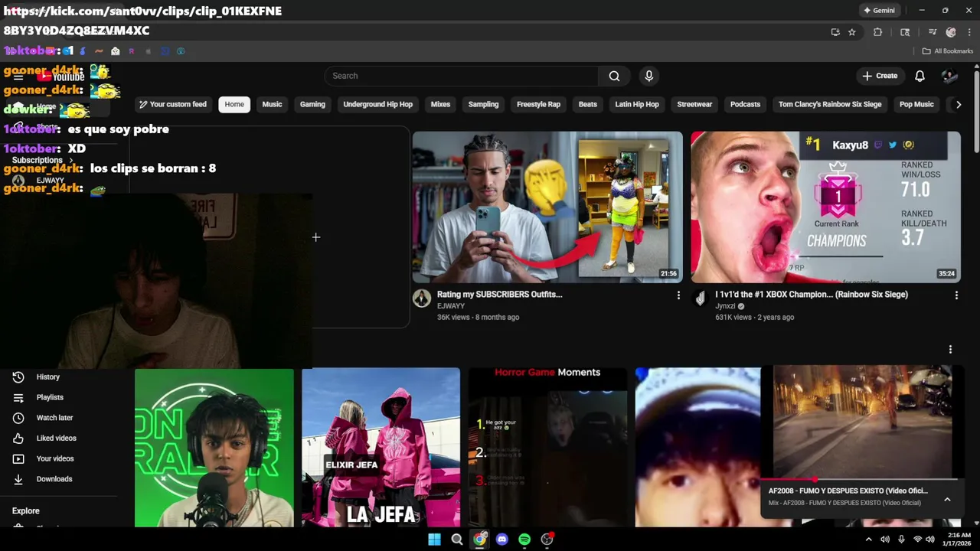Click the EJWAYY channel avatar beside video

tap(422, 298)
